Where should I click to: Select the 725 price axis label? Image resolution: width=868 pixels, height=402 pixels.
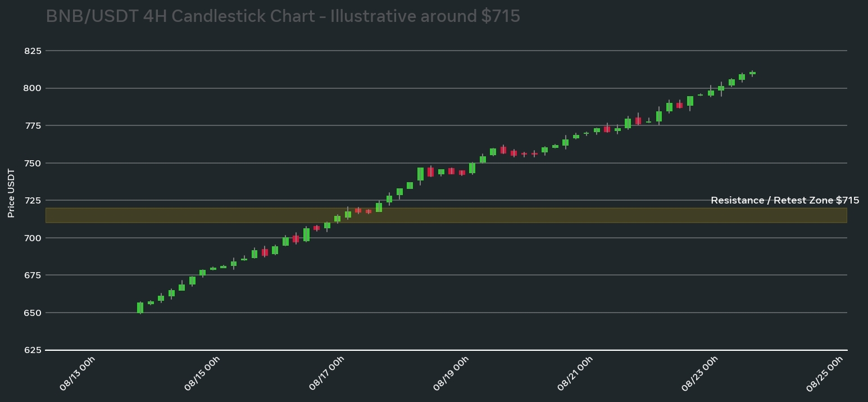(x=33, y=200)
